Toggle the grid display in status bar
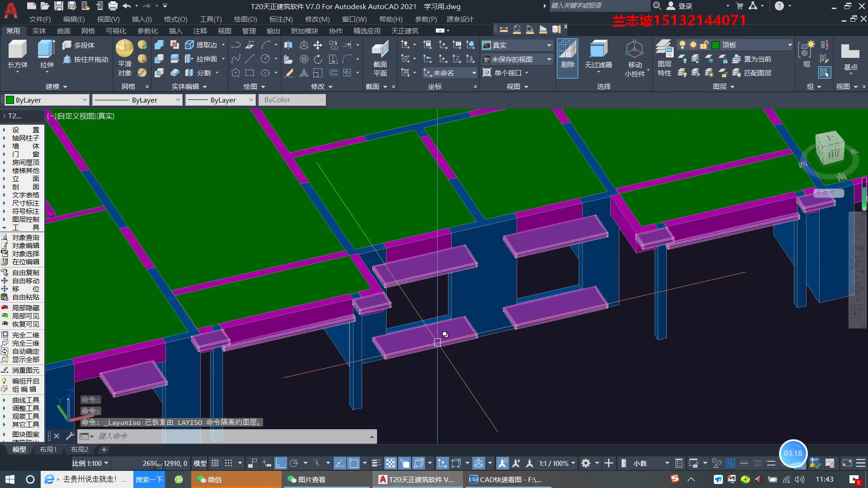The image size is (868, 488). [215, 463]
